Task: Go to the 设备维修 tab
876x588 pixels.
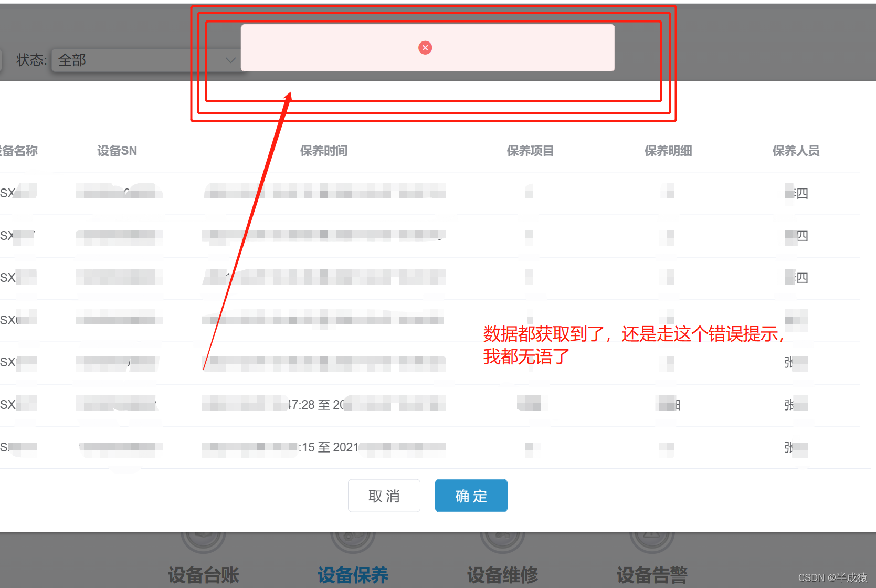Action: pos(502,575)
